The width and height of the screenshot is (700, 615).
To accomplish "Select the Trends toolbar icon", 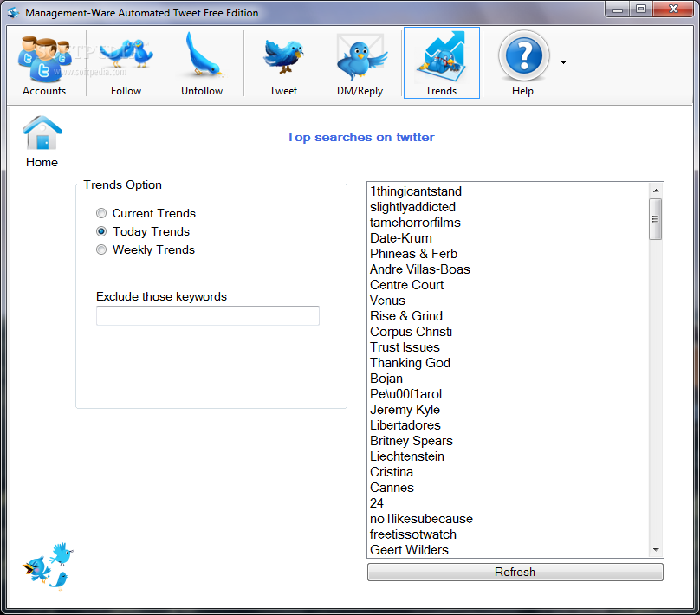I will [x=442, y=63].
